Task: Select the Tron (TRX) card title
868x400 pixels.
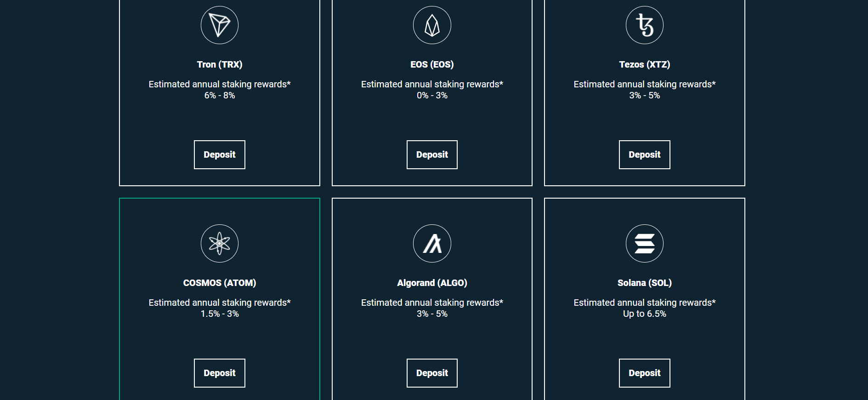Action: click(220, 64)
